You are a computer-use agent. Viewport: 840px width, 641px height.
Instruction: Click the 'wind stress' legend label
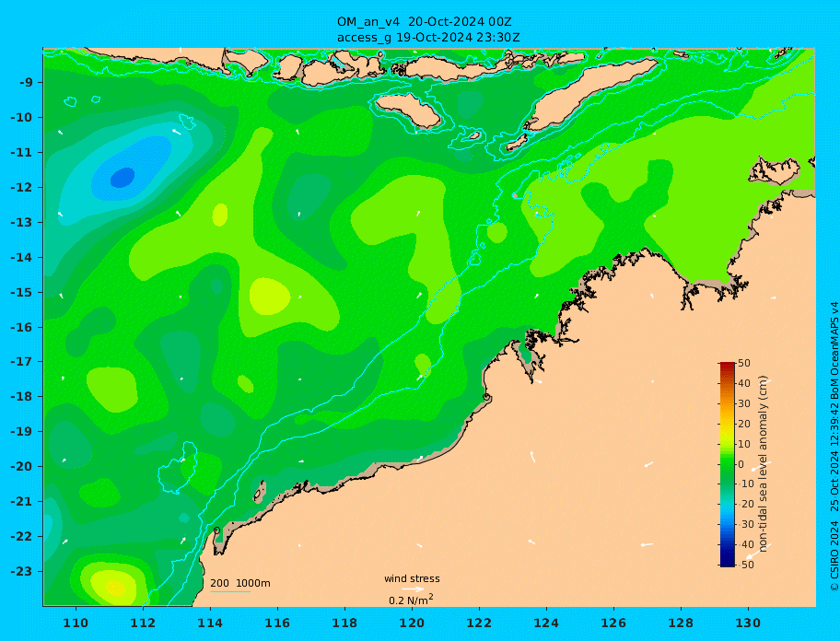click(412, 579)
